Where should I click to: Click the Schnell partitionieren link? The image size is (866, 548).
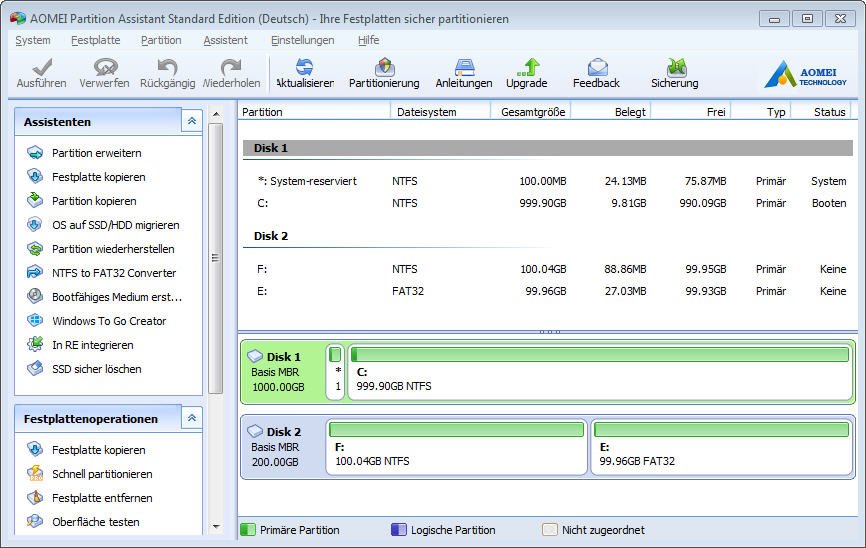[102, 474]
